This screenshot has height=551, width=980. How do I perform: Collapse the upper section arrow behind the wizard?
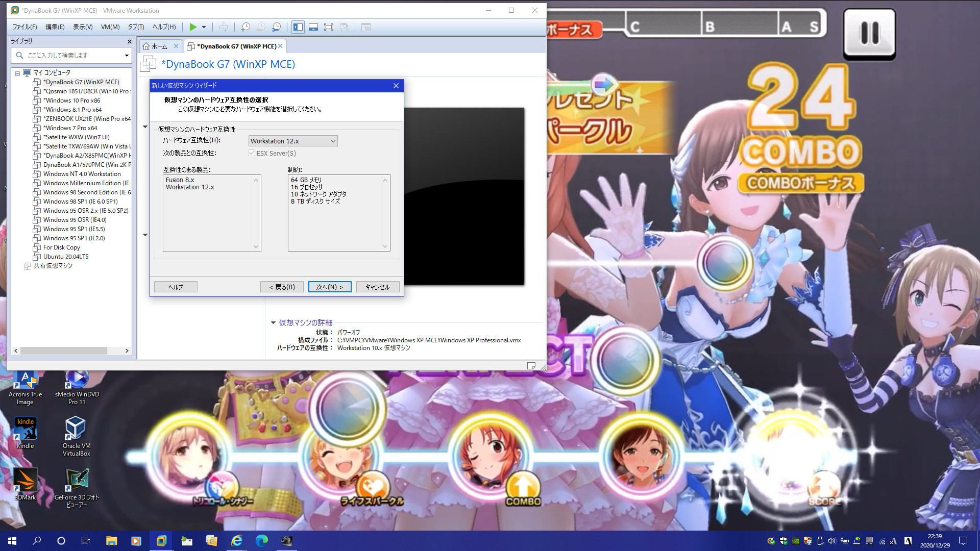coord(145,127)
